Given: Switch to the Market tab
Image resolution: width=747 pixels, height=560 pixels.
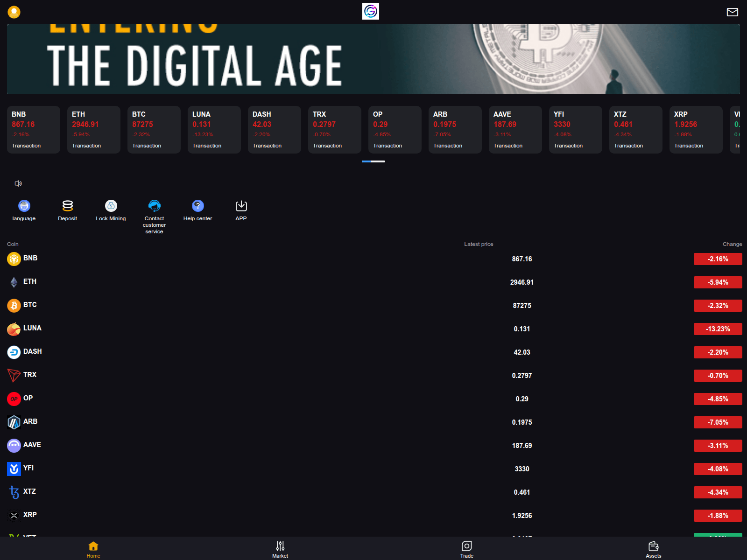Looking at the screenshot, I should point(280,549).
